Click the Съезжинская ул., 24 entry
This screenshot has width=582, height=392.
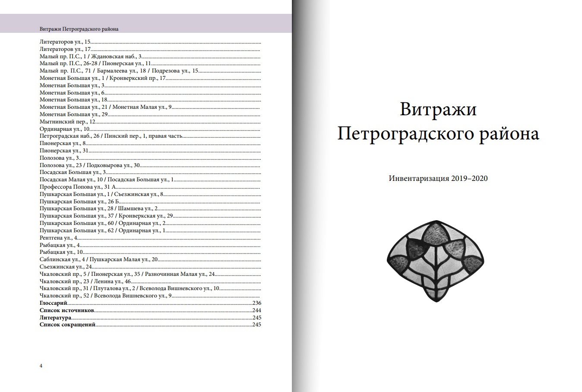point(66,267)
